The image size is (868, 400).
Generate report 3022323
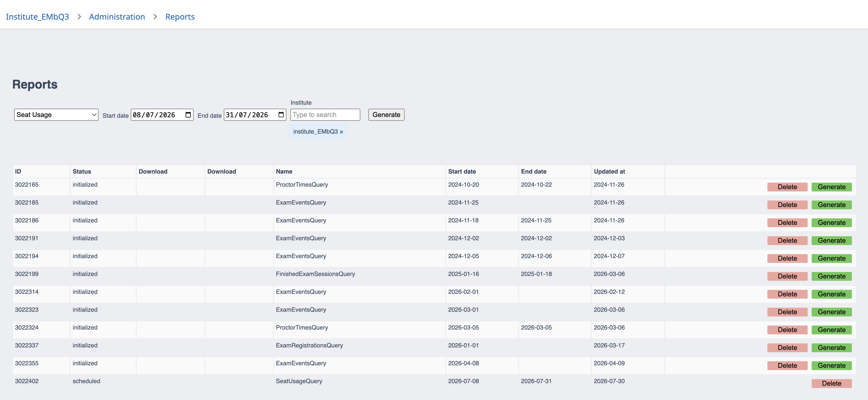[x=831, y=312]
